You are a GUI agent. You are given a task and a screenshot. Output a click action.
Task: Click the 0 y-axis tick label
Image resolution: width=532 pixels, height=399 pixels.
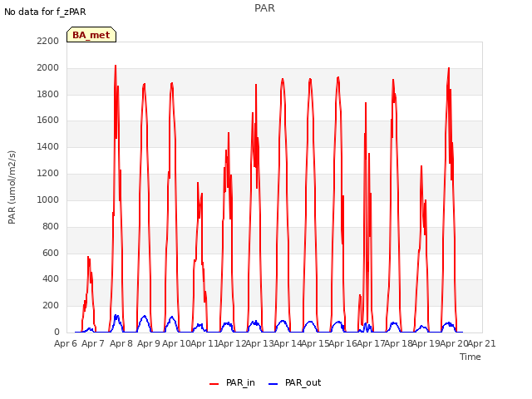[x=57, y=332]
